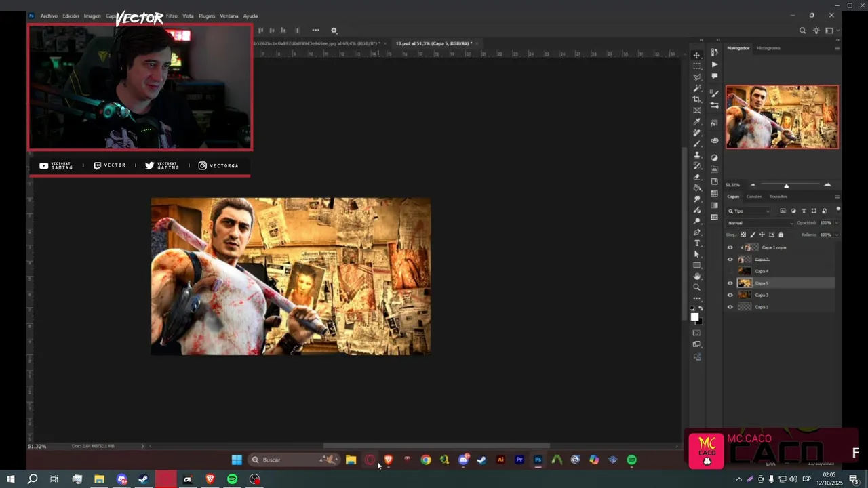Select the Brush tool
This screenshot has height=488, width=868.
[696, 144]
